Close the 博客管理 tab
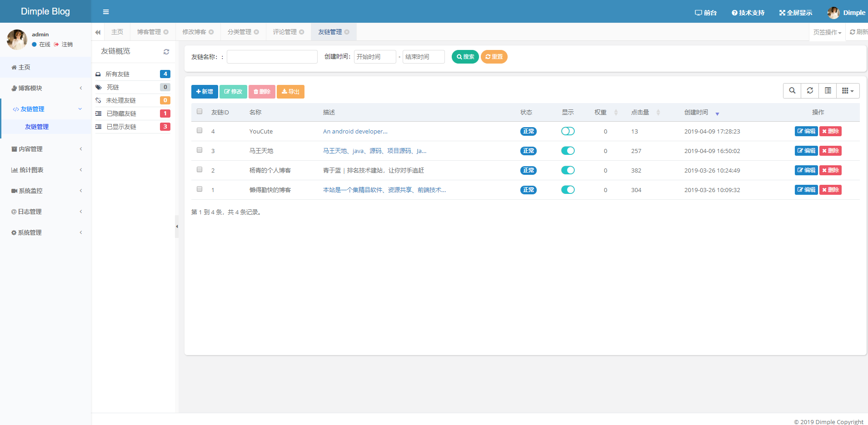This screenshot has height=425, width=868. point(166,32)
